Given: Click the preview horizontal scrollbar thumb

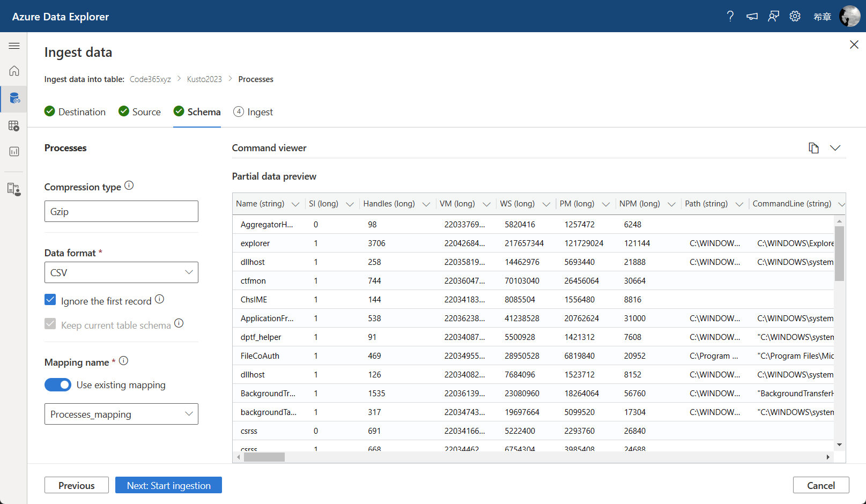Looking at the screenshot, I should tap(264, 457).
